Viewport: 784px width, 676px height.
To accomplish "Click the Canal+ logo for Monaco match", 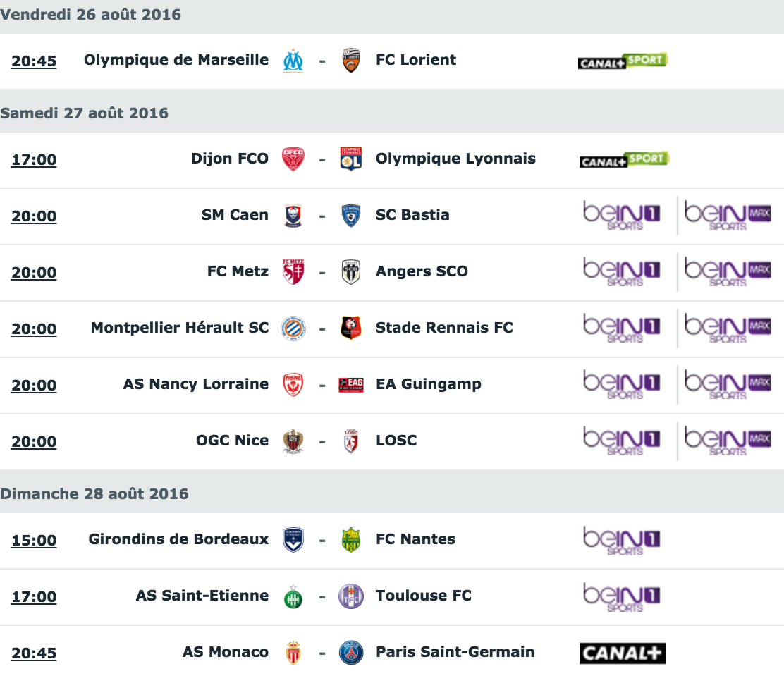I will 623,653.
